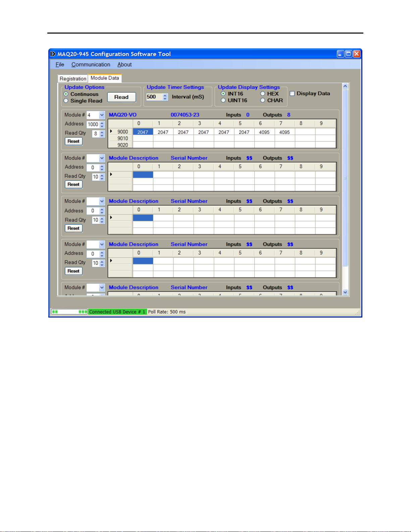The image size is (411, 532).
Task: Select the Module Data tab
Action: tap(105, 78)
